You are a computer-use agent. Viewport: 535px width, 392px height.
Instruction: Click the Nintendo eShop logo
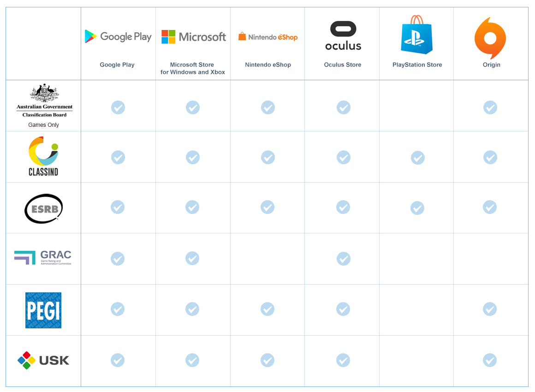268,36
